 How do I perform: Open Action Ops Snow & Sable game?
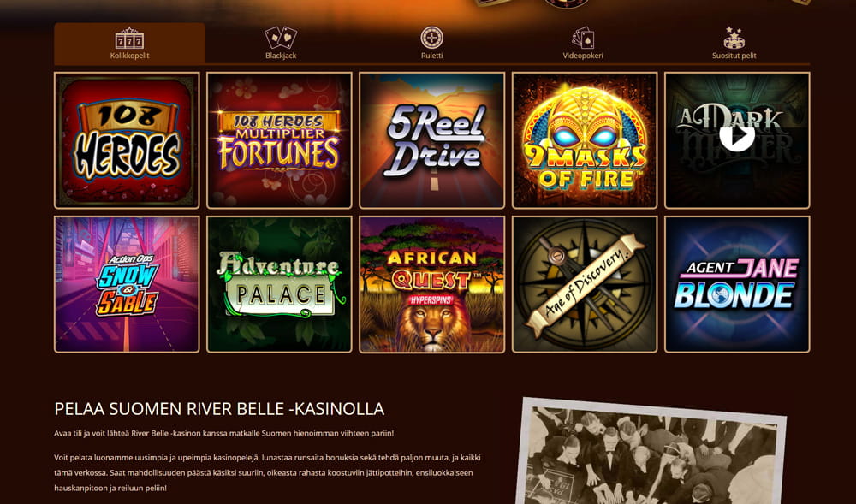click(x=127, y=284)
